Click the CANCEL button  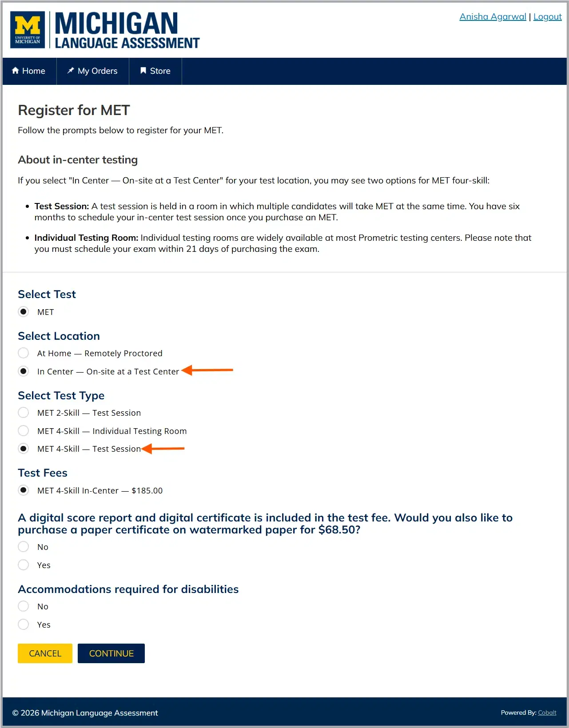pos(44,653)
